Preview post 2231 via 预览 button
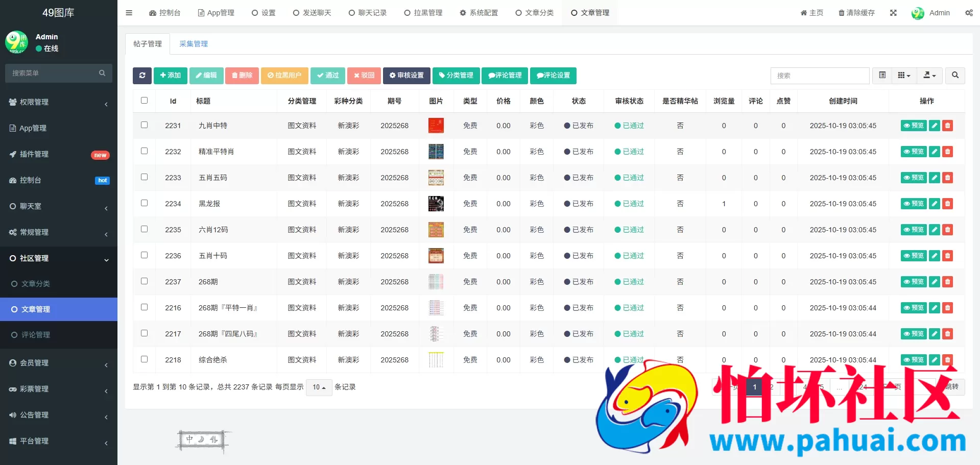Viewport: 980px width, 465px height. (913, 126)
